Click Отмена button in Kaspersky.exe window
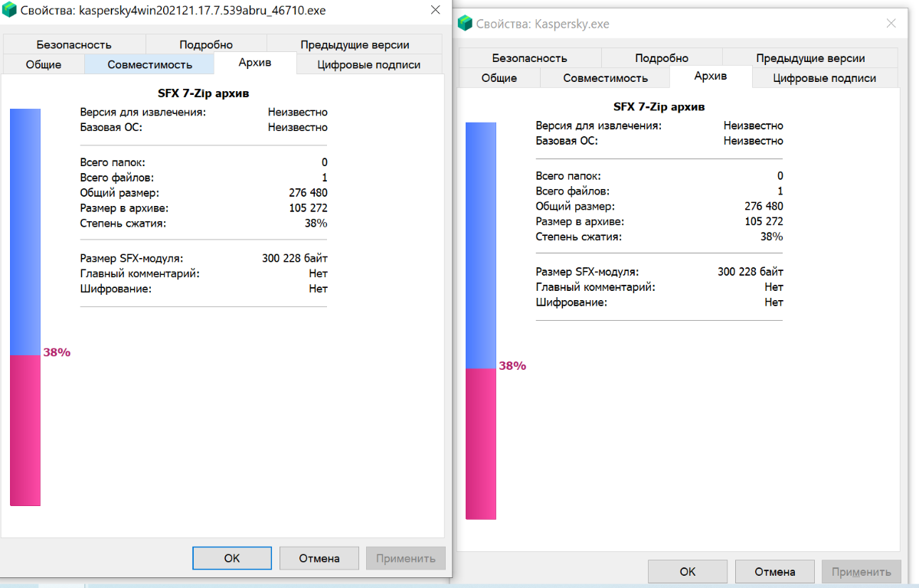919x588 pixels. pos(775,571)
